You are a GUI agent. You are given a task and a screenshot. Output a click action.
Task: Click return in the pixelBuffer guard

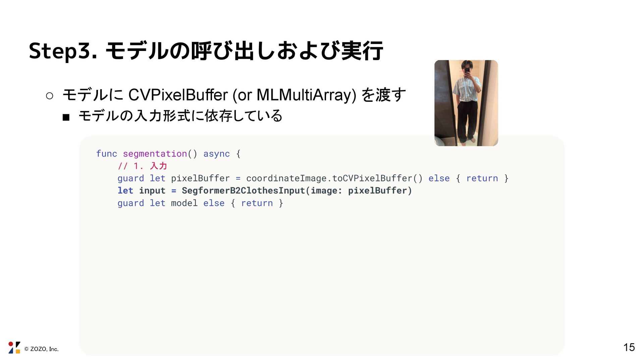click(482, 178)
